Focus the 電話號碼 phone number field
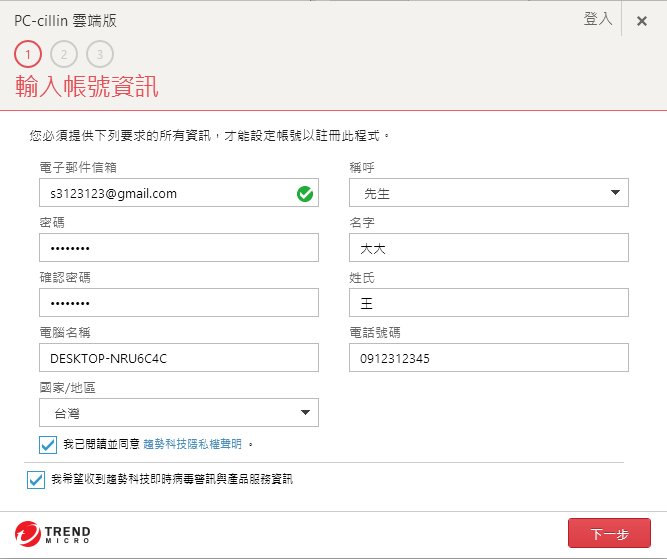This screenshot has height=559, width=667. 489,358
